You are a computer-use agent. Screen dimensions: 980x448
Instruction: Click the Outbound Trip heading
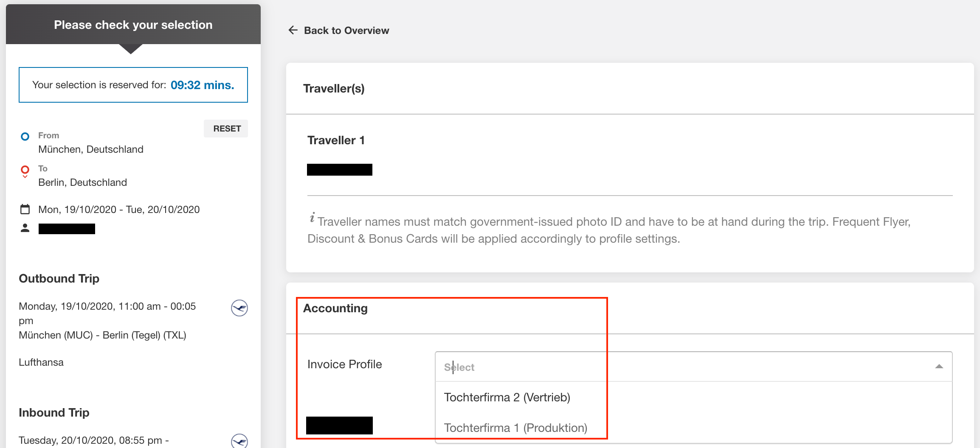click(59, 279)
